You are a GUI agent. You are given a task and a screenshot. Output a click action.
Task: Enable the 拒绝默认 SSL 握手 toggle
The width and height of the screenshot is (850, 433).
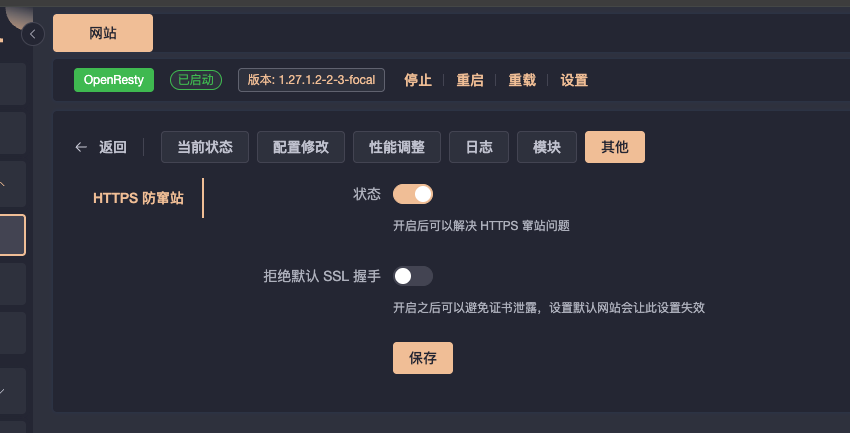tap(413, 276)
